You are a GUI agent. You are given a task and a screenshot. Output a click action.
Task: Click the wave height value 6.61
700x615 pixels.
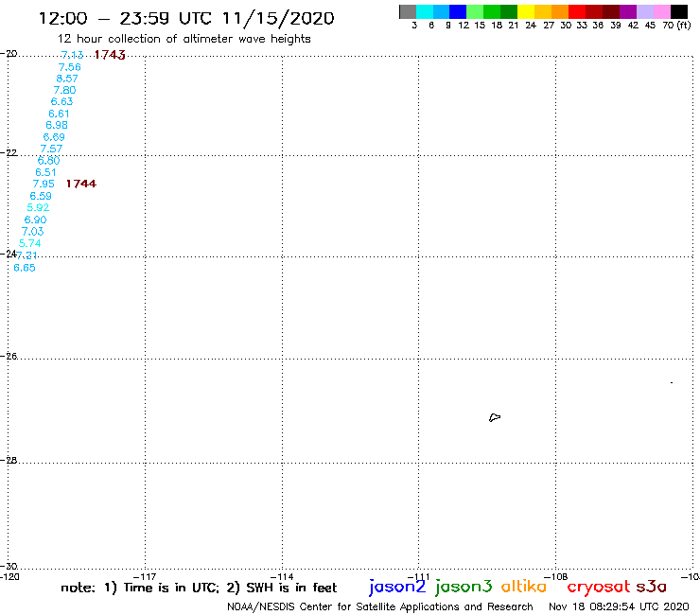coord(59,114)
